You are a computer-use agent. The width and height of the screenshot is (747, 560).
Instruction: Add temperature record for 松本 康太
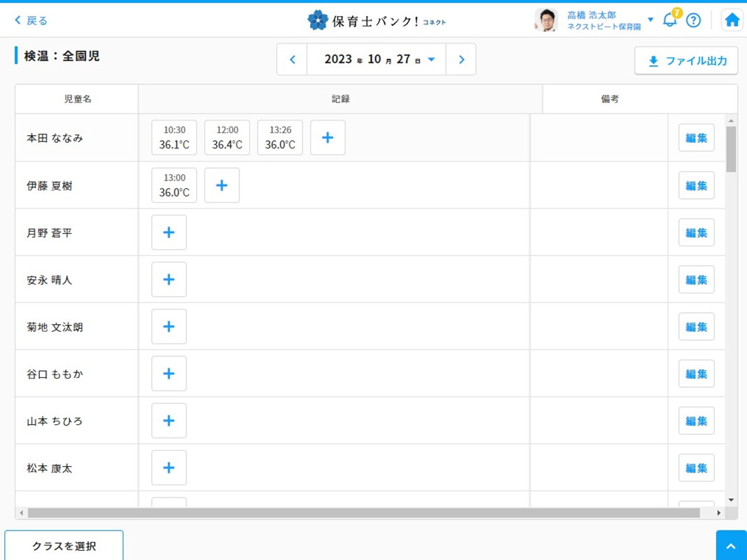coord(169,468)
